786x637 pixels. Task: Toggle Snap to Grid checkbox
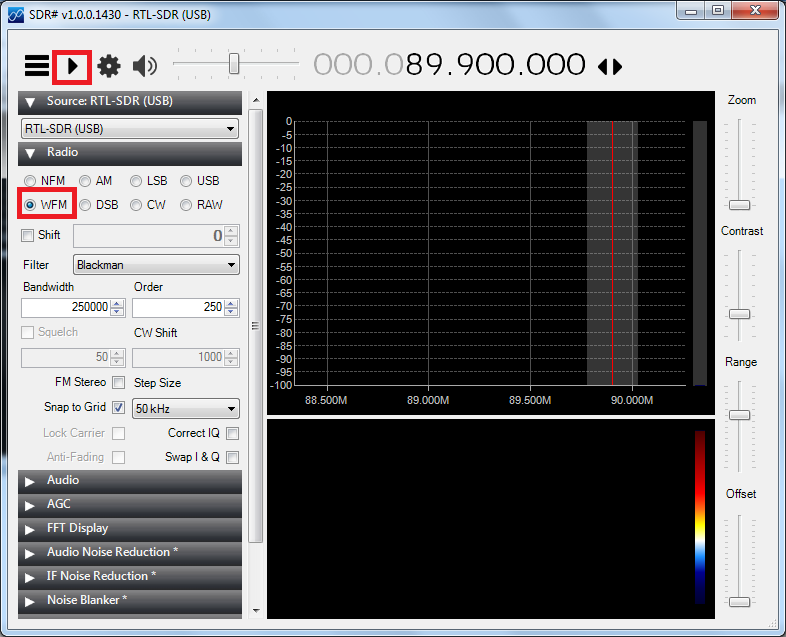coord(119,407)
